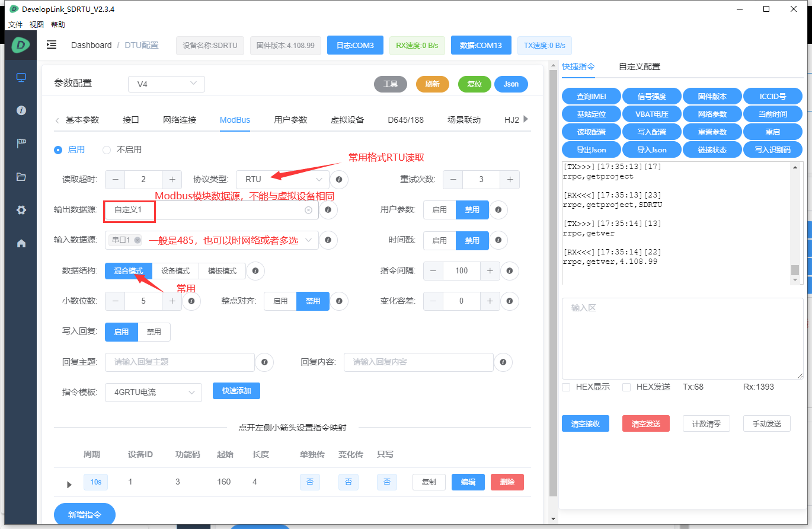Viewport: 812px width, 529px height.
Task: Click info icon next to 协议类型 RTU
Action: 339,179
